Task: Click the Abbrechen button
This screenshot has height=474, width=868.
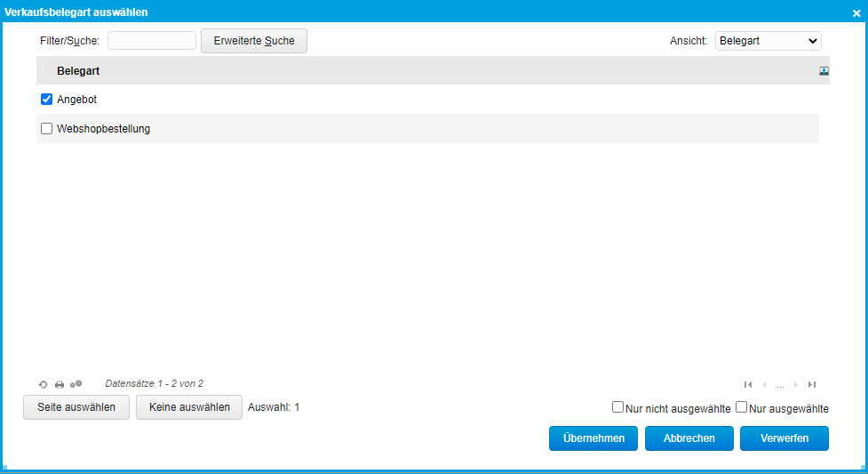Action: (689, 438)
